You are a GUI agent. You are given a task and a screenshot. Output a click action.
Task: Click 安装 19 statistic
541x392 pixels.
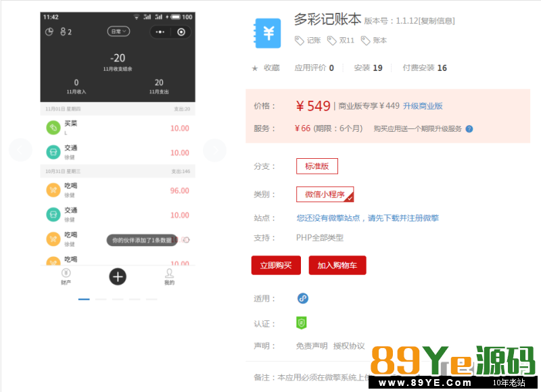point(368,68)
